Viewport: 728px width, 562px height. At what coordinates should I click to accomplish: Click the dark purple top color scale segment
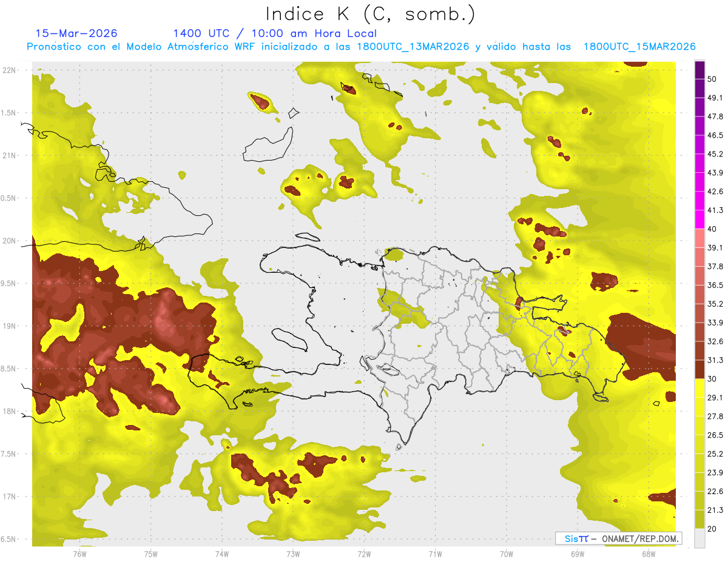pos(699,70)
